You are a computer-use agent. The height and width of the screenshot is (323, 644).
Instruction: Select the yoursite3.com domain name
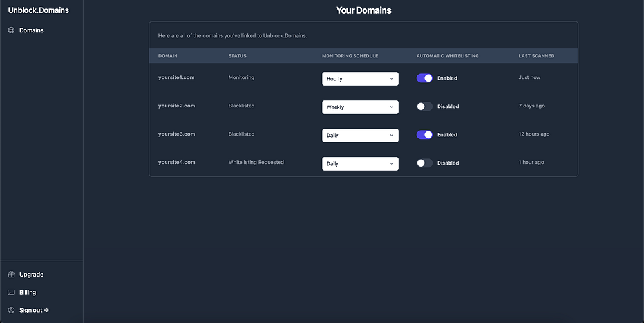176,134
